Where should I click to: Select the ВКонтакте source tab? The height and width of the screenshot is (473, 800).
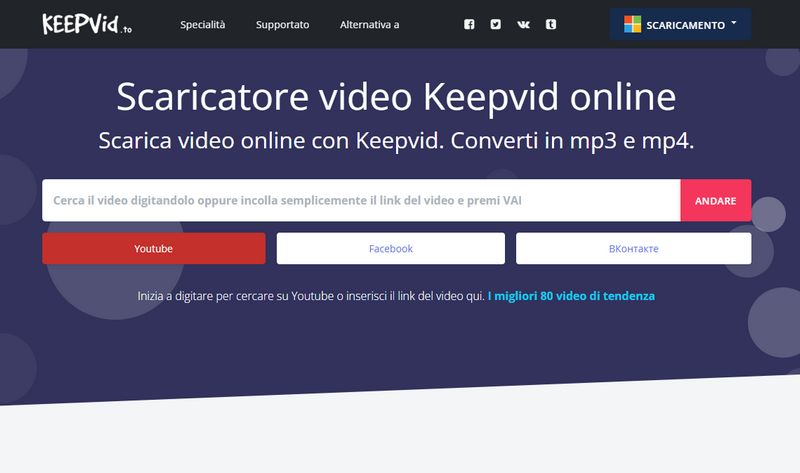(x=633, y=248)
